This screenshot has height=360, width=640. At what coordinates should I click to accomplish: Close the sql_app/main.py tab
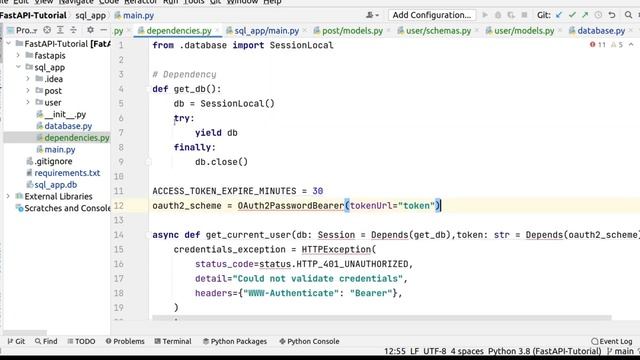(x=304, y=31)
